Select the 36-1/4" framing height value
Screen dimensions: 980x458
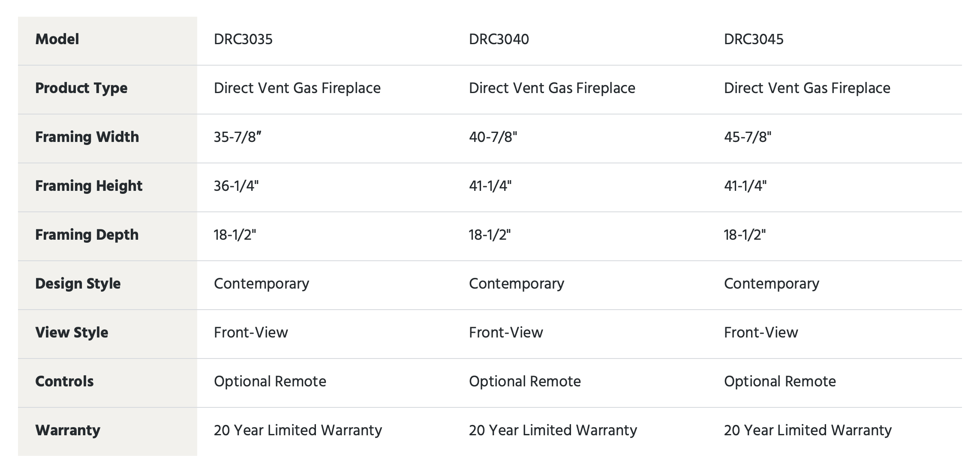236,186
